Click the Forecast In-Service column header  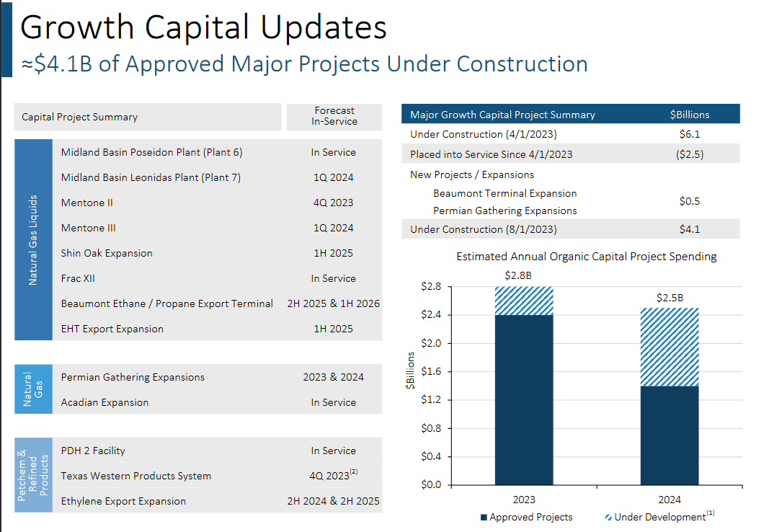pyautogui.click(x=334, y=117)
